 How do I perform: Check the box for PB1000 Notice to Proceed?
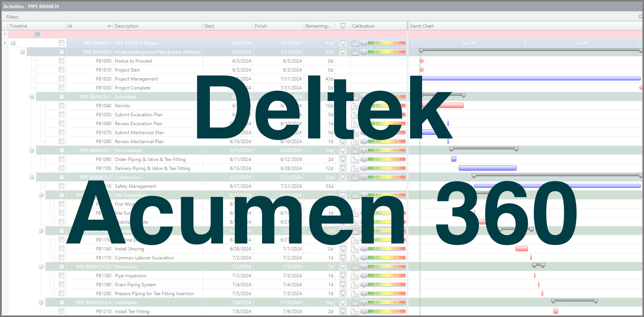[x=62, y=61]
